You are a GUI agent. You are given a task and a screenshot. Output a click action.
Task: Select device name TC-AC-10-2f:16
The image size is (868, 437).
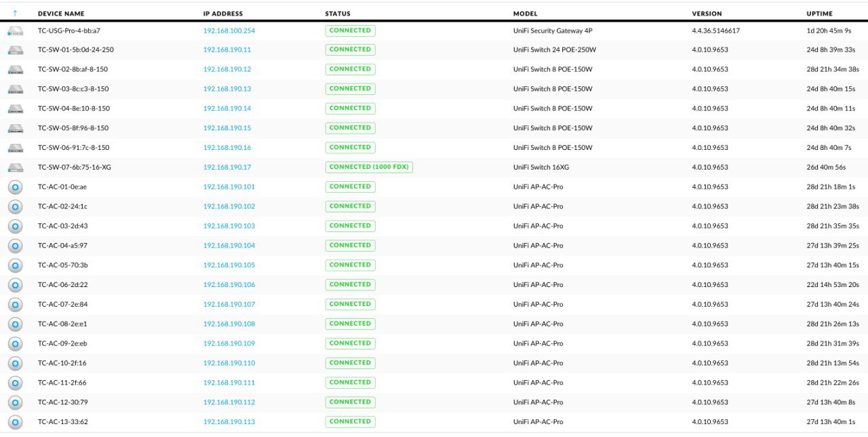tap(62, 363)
